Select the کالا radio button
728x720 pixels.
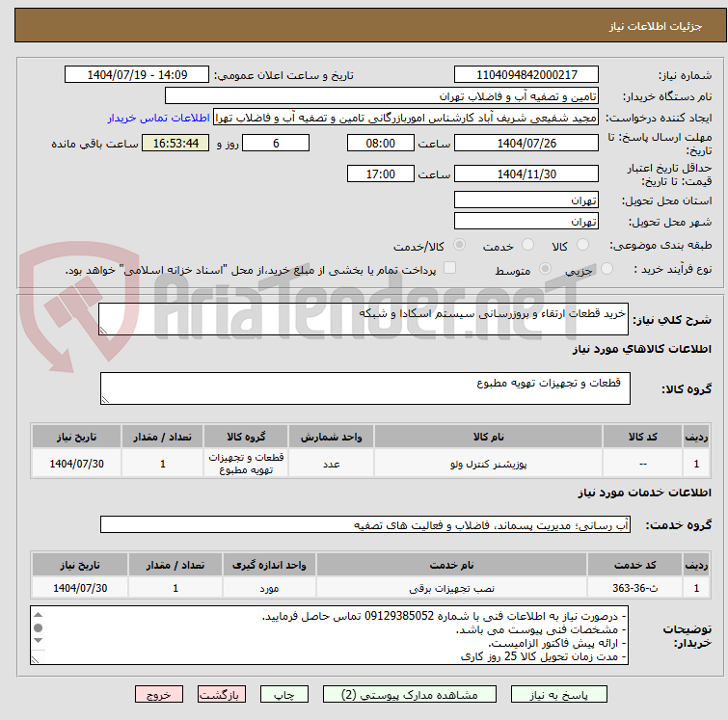[582, 245]
